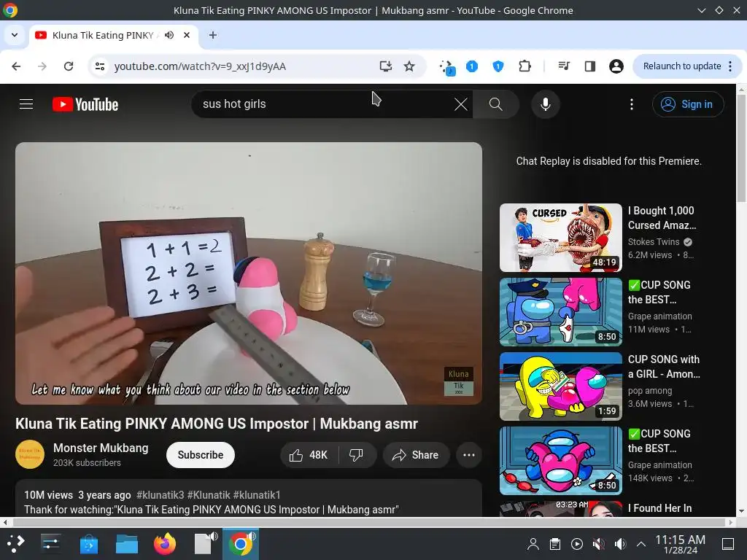This screenshot has width=747, height=560.
Task: Open Chrome extensions puzzle icon
Action: click(525, 66)
